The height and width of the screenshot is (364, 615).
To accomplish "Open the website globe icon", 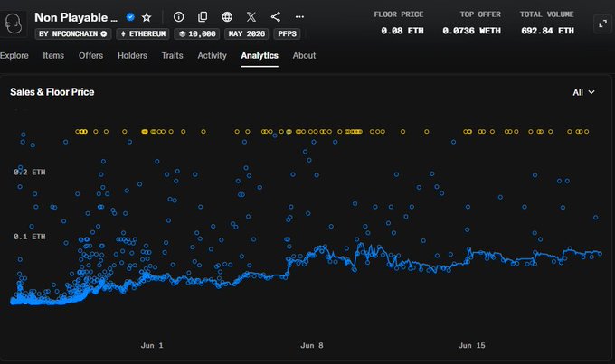I will click(x=227, y=17).
